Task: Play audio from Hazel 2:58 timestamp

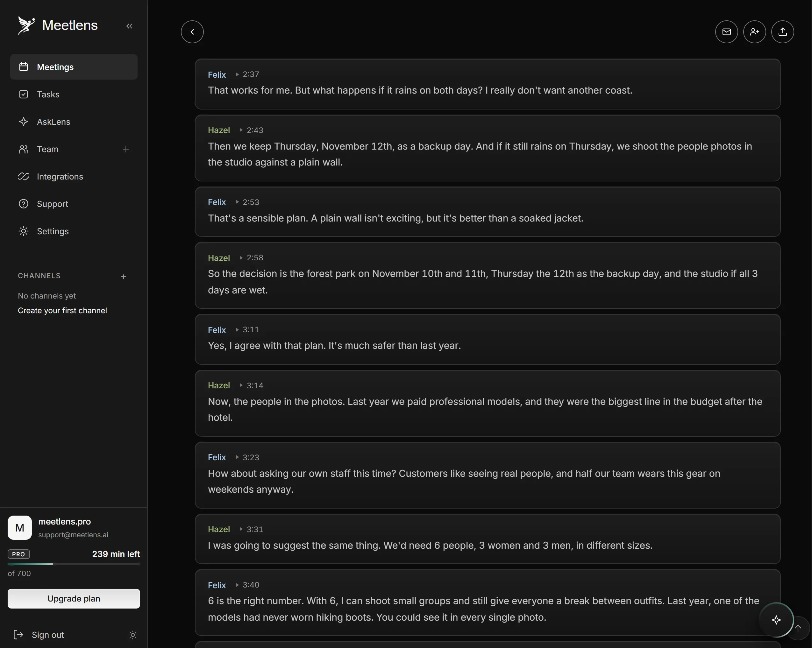Action: click(x=252, y=257)
